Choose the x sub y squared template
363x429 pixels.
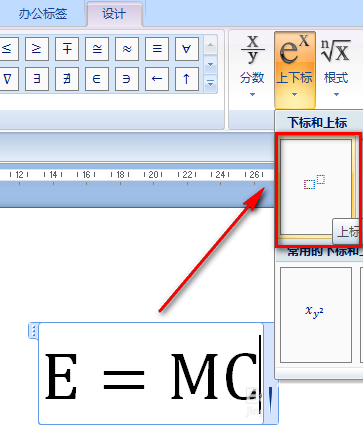[316, 315]
